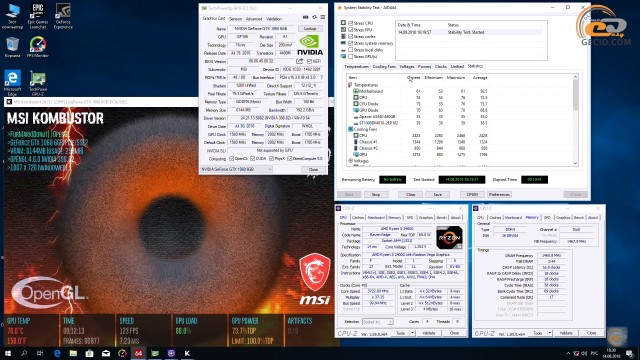Collapse Temperatures group in AIDA64 statistics
640x360 pixels.
pyautogui.click(x=350, y=85)
